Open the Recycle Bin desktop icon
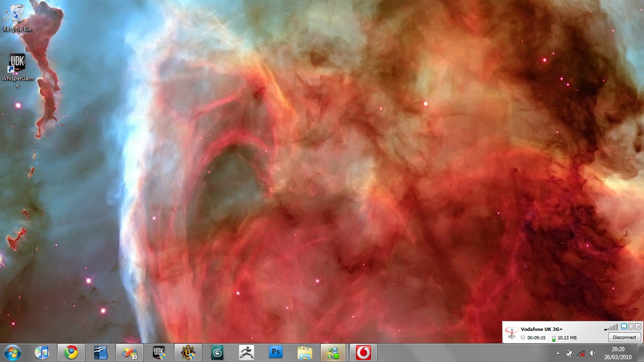The image size is (644, 362). tap(17, 18)
